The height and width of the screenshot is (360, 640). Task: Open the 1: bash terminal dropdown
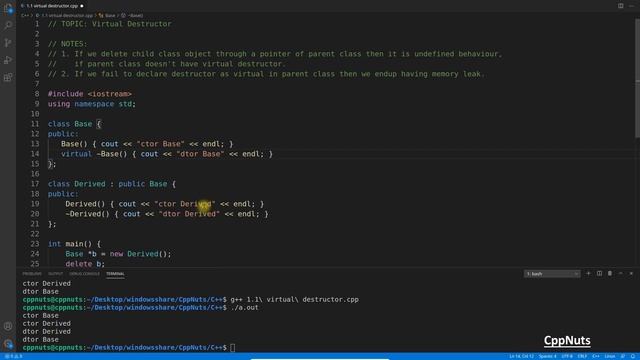coord(552,274)
